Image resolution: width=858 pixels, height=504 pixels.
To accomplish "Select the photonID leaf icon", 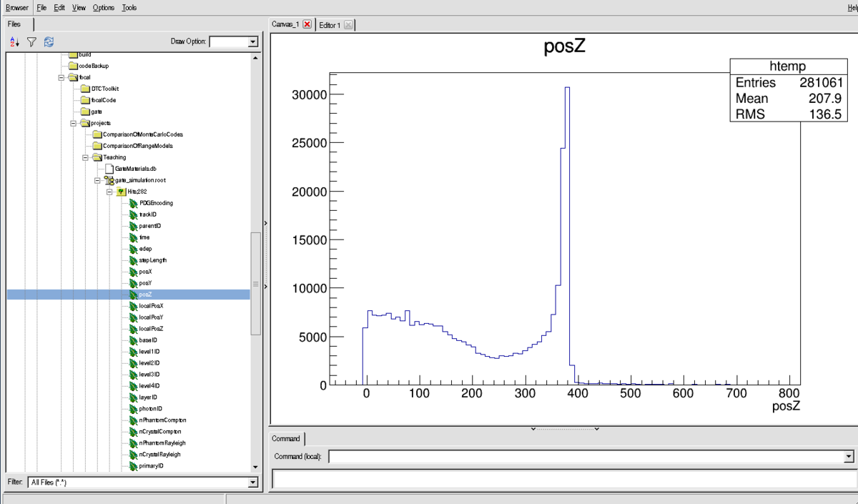I will pos(133,409).
